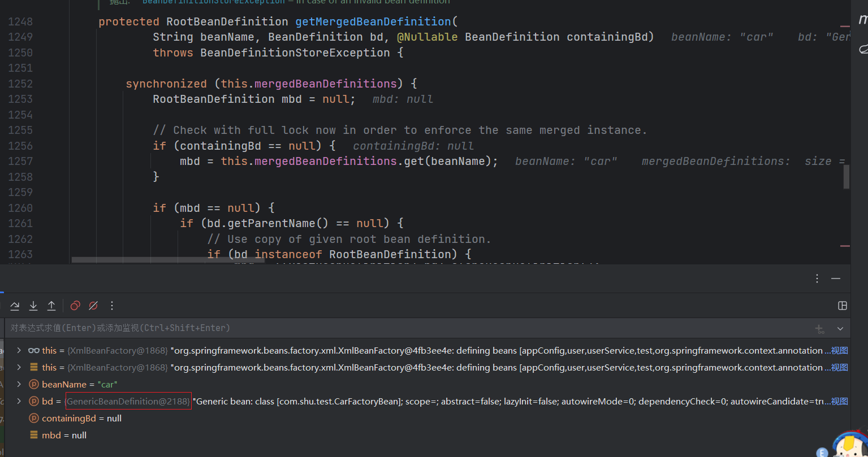Image resolution: width=868 pixels, height=457 pixels.
Task: Click the Step Into debugger icon
Action: tap(33, 306)
